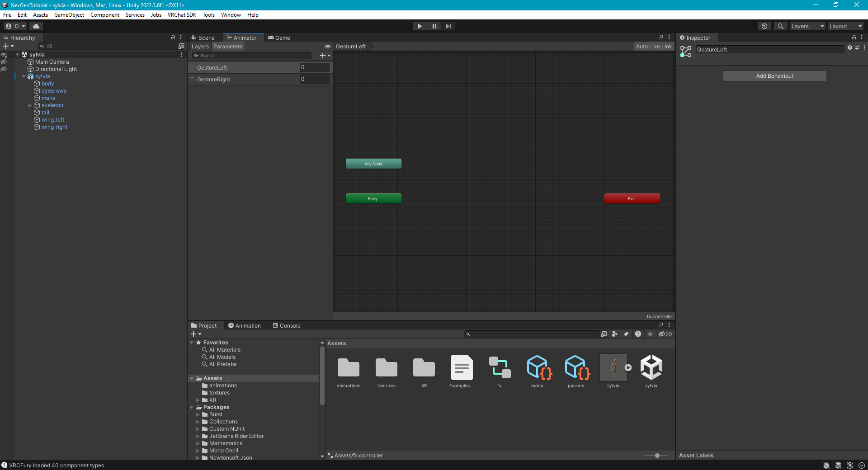Collapse the sylvia prefab object arrow

tap(24, 76)
